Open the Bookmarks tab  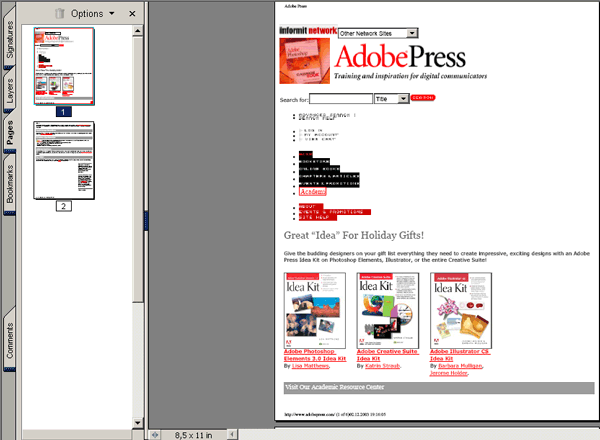pos(9,184)
